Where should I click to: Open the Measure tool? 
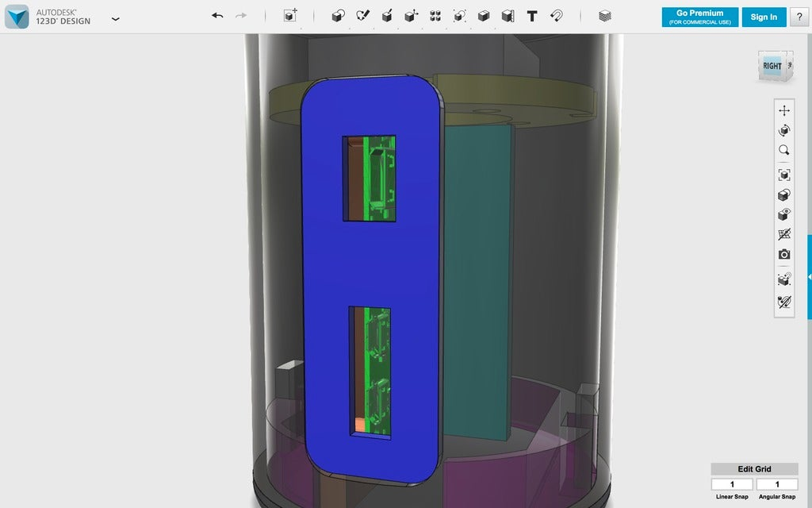(508, 16)
